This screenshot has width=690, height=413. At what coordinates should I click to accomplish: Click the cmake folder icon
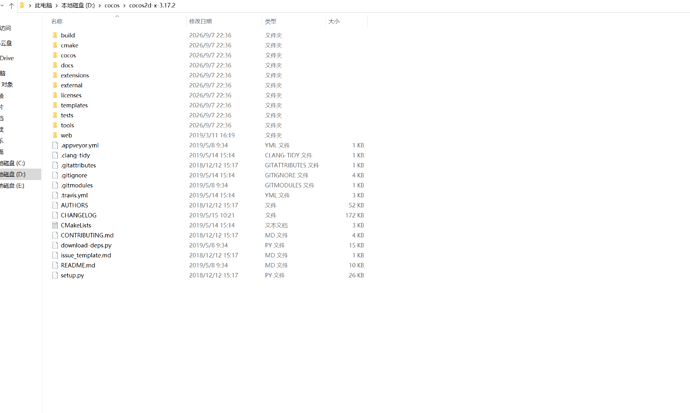[x=55, y=45]
